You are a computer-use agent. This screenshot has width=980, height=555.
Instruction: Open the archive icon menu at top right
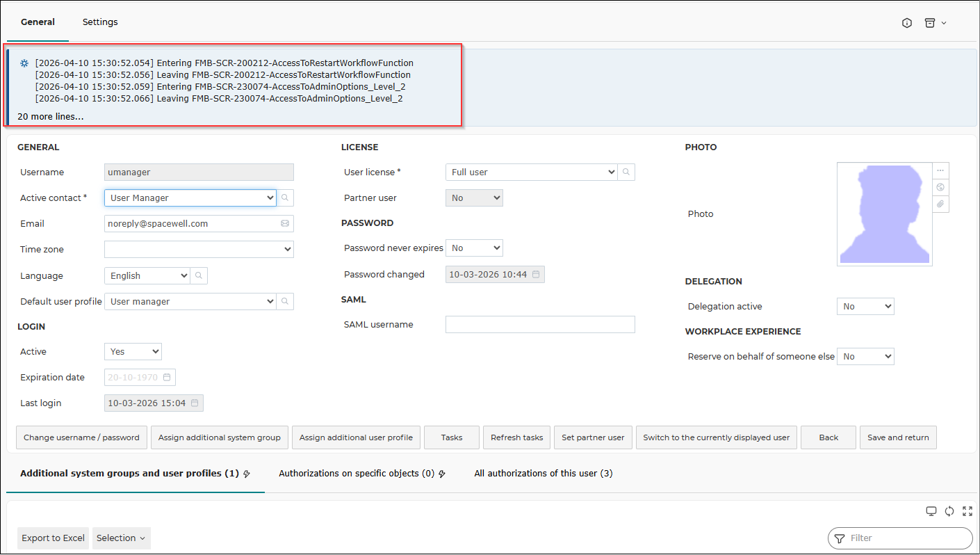tap(936, 23)
